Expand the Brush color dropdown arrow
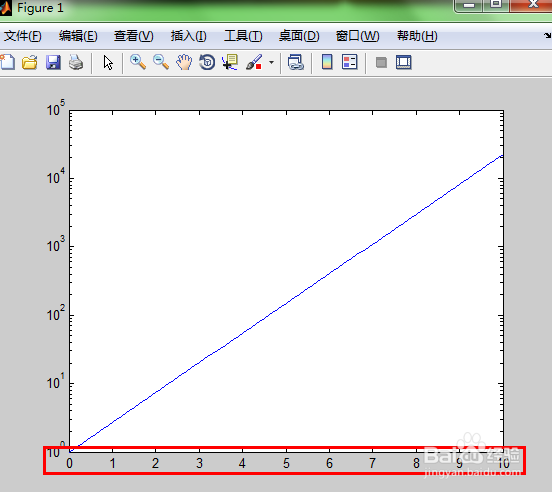552x492 pixels. pos(271,63)
